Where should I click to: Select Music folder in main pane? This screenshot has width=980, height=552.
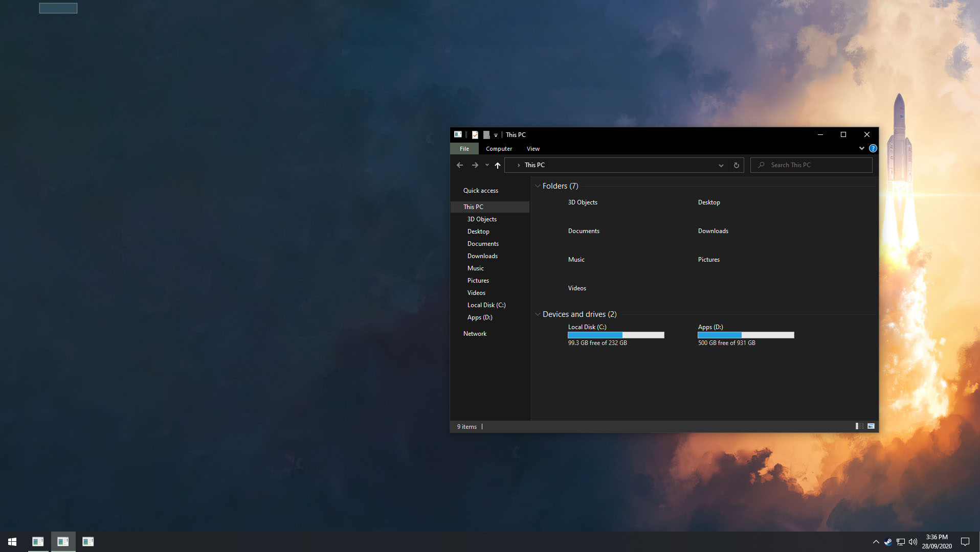pyautogui.click(x=576, y=260)
